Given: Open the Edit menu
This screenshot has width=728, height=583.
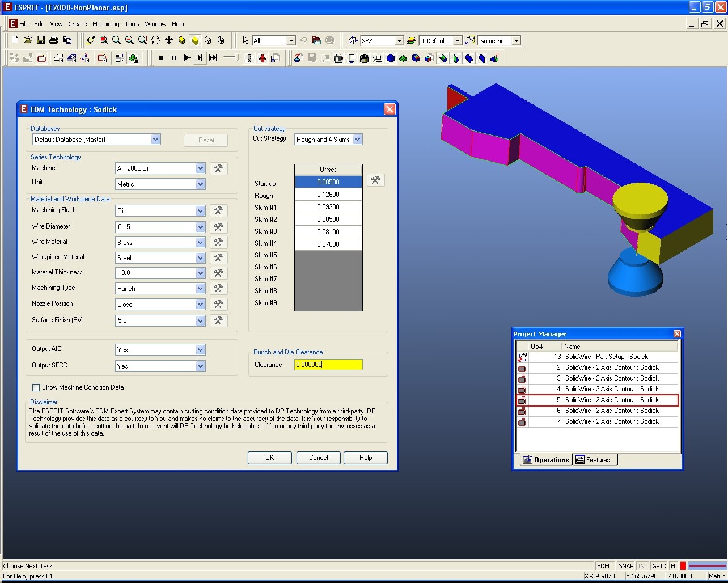Looking at the screenshot, I should (x=39, y=24).
